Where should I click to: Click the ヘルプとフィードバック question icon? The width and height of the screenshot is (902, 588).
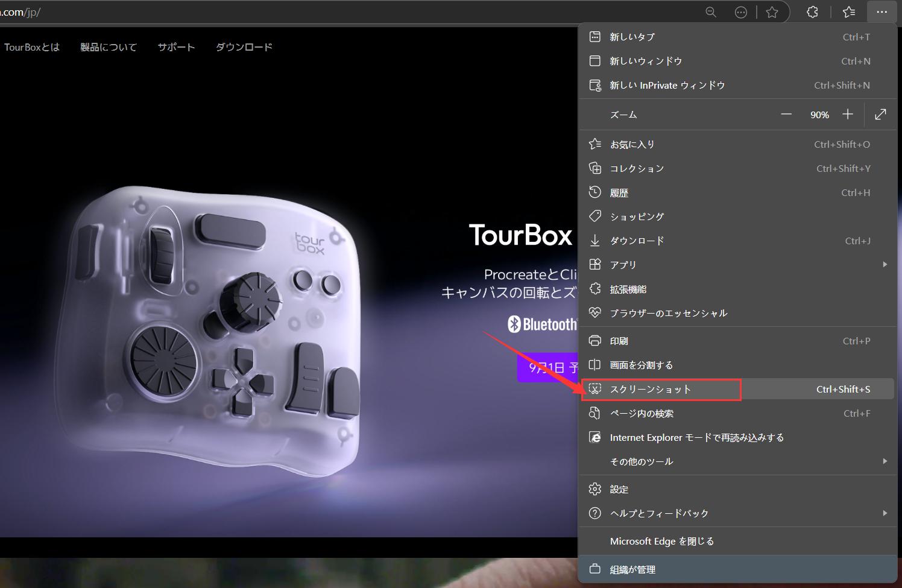594,513
